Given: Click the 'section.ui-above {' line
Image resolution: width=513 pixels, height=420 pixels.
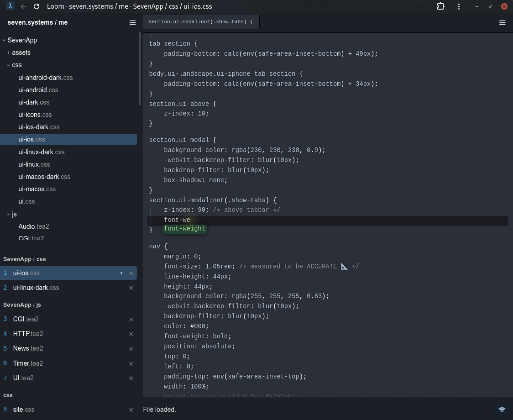Looking at the screenshot, I should [183, 104].
